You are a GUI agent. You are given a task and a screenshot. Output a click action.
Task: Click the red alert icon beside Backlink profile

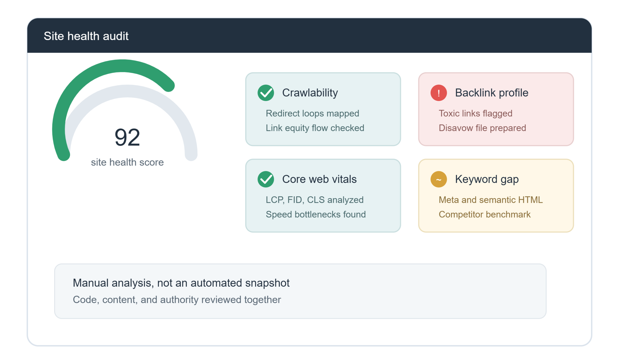click(x=439, y=93)
